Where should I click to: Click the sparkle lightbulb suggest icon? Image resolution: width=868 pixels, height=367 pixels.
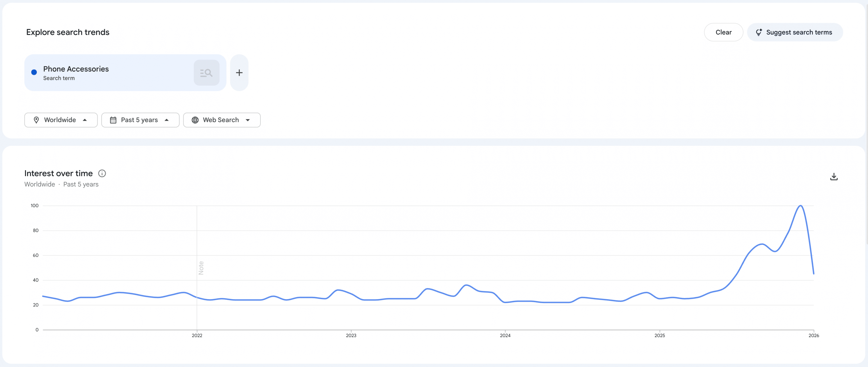[759, 32]
